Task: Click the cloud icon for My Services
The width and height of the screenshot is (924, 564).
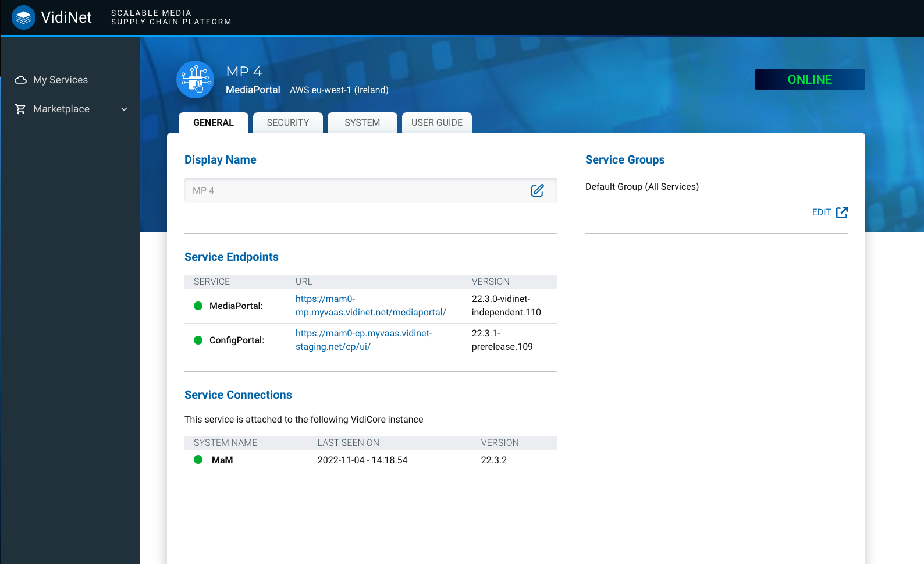Action: (21, 80)
